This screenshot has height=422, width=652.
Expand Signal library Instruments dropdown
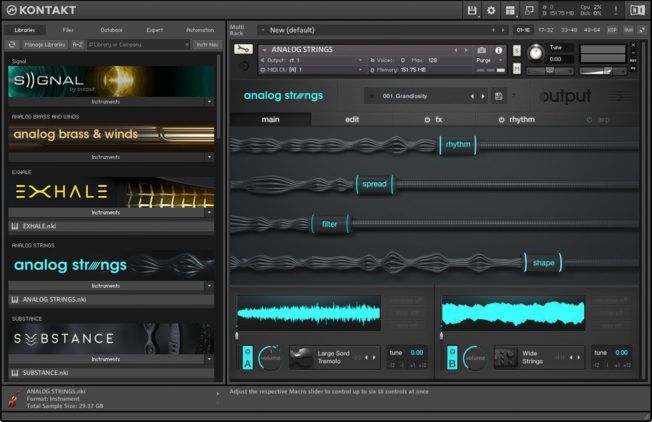[x=210, y=102]
